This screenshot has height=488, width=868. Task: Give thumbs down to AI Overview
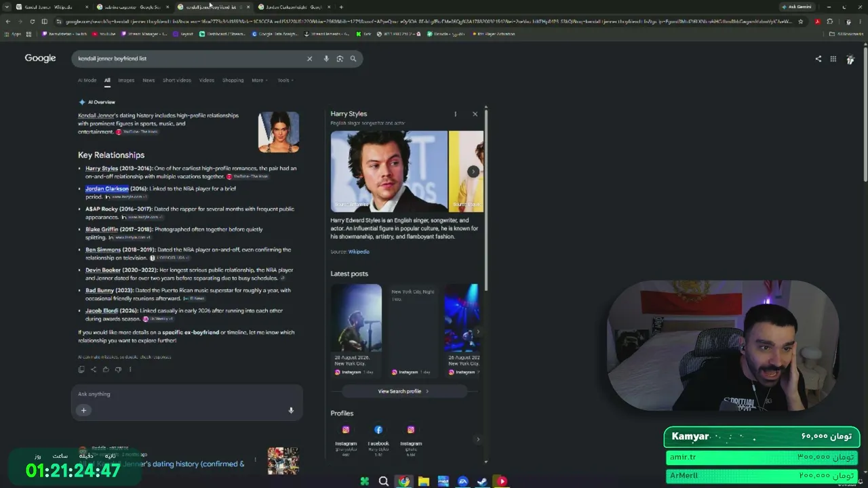coord(118,369)
